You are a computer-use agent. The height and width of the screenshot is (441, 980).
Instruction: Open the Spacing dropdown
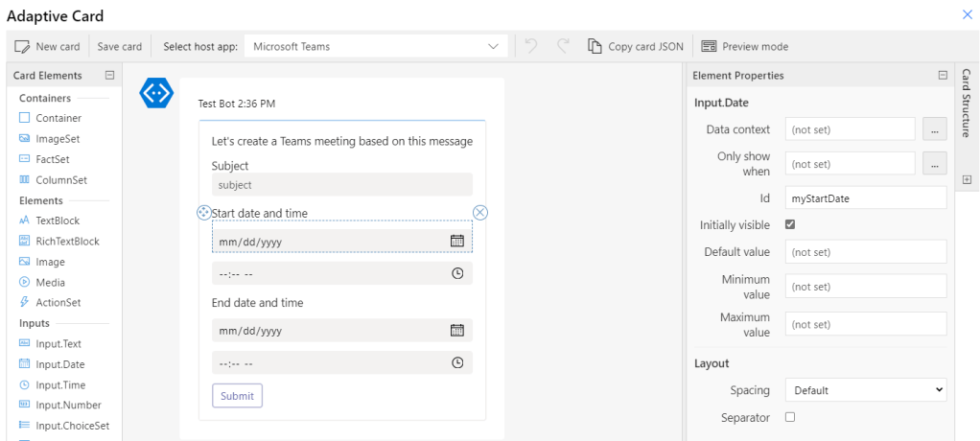865,390
